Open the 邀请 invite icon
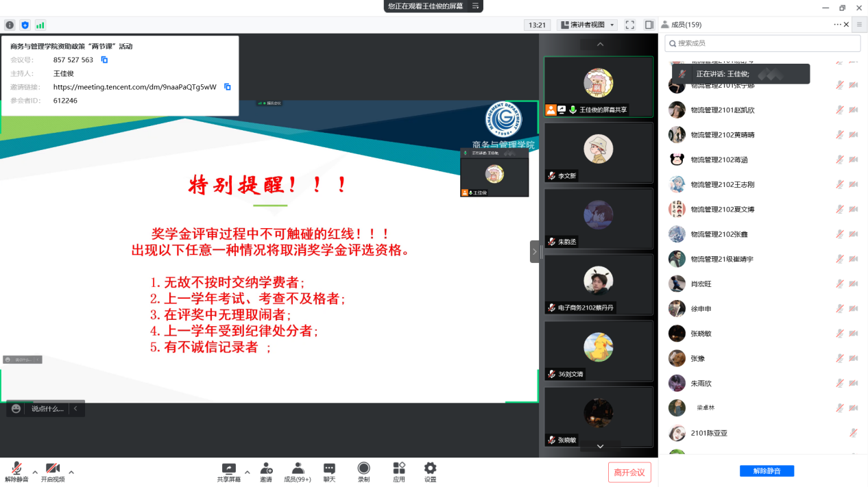The height and width of the screenshot is (487, 868). [x=265, y=472]
